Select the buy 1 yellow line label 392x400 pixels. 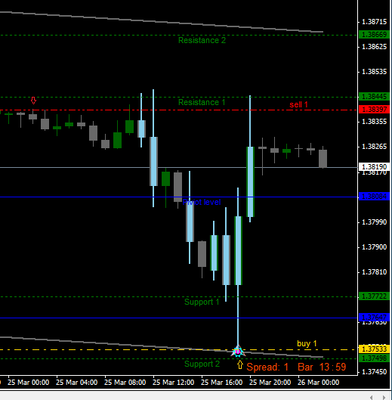coord(307,343)
